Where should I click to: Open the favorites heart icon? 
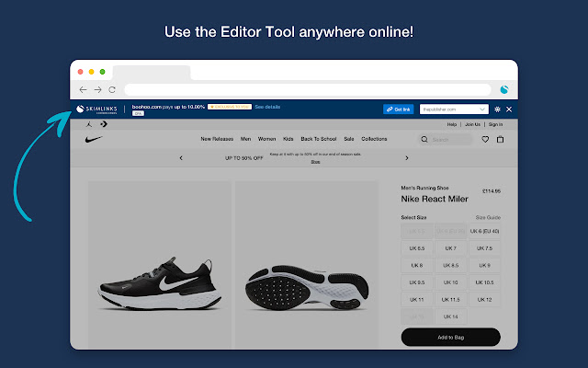pyautogui.click(x=485, y=140)
